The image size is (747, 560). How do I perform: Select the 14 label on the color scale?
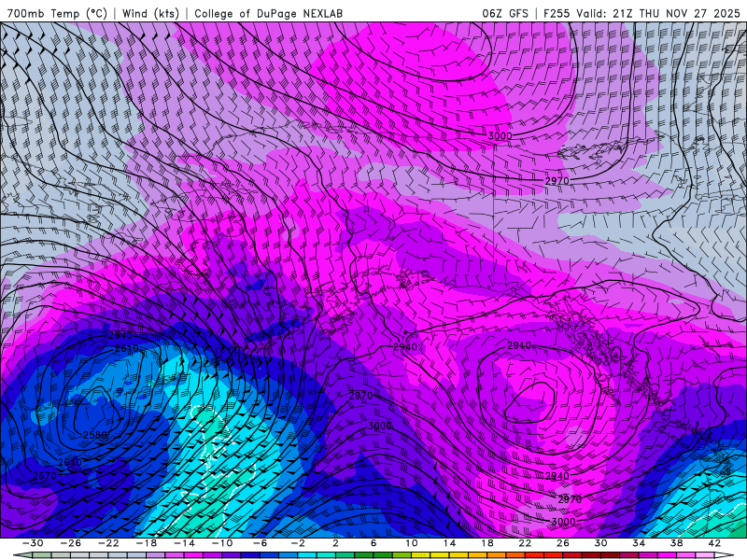coord(449,543)
